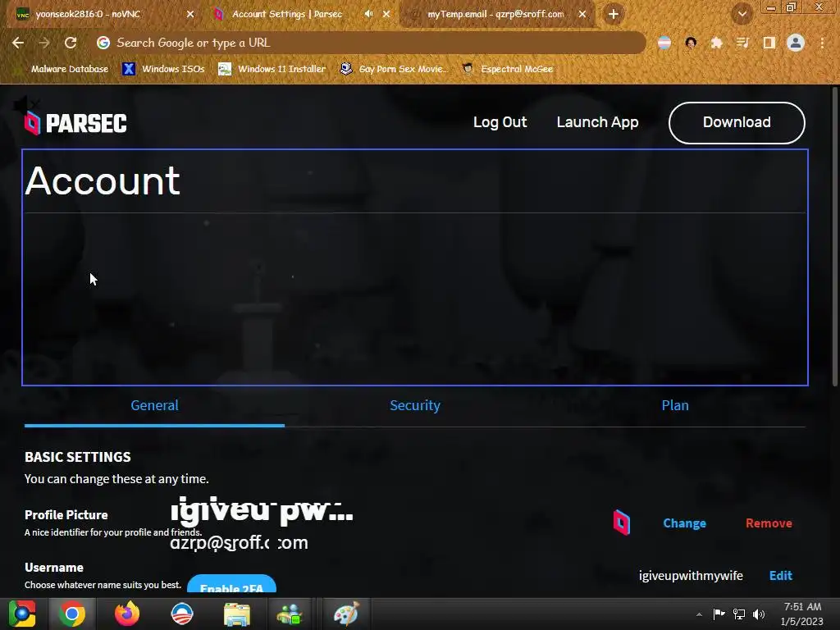Click the Enable 2FA button
This screenshot has height=630, width=840.
[x=231, y=585]
